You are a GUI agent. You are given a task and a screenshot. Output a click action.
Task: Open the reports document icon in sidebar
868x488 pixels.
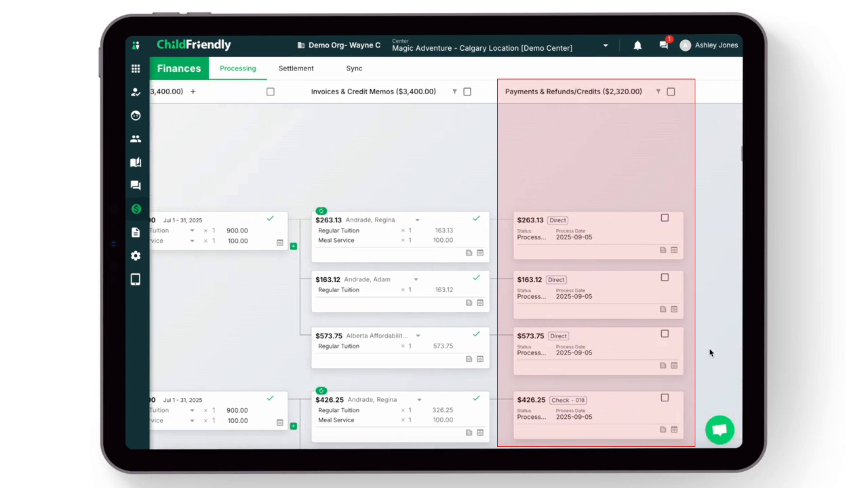[x=135, y=232]
